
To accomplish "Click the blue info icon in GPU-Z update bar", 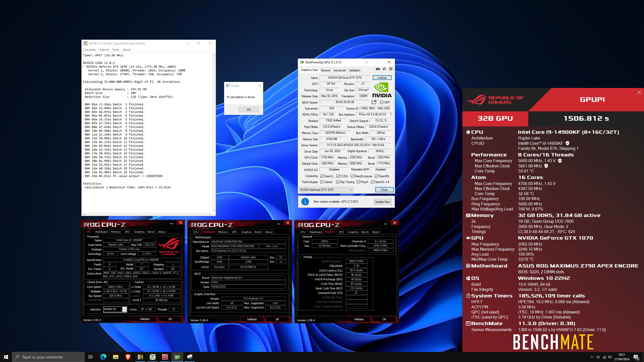I will 305,202.
